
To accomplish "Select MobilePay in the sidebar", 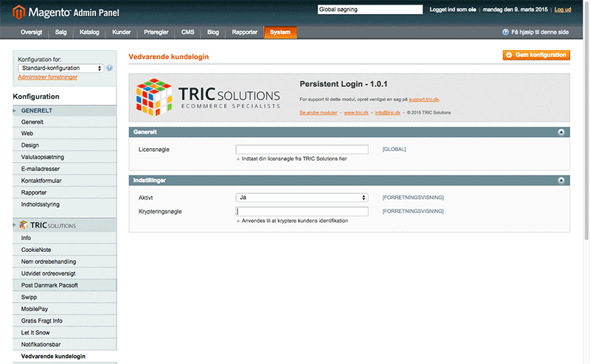I will [x=35, y=309].
